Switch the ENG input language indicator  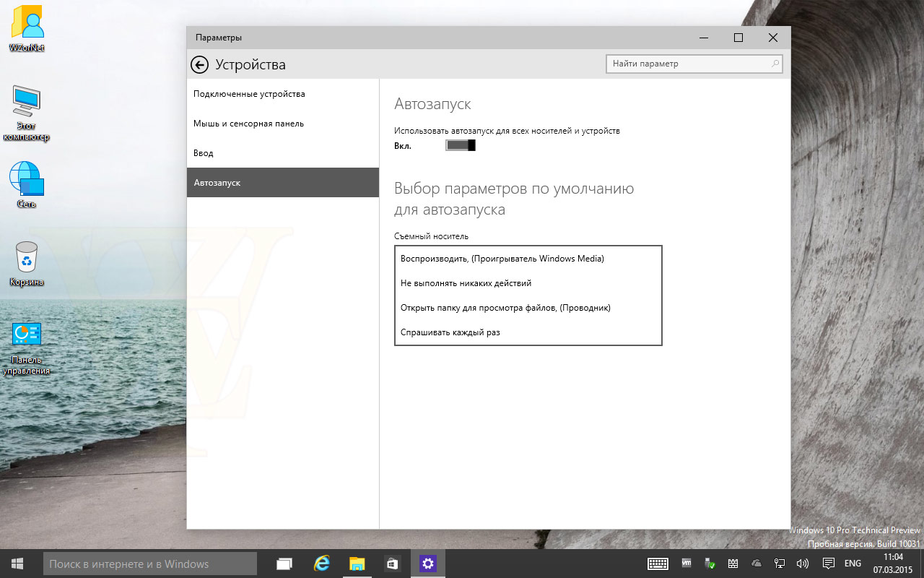[x=853, y=563]
